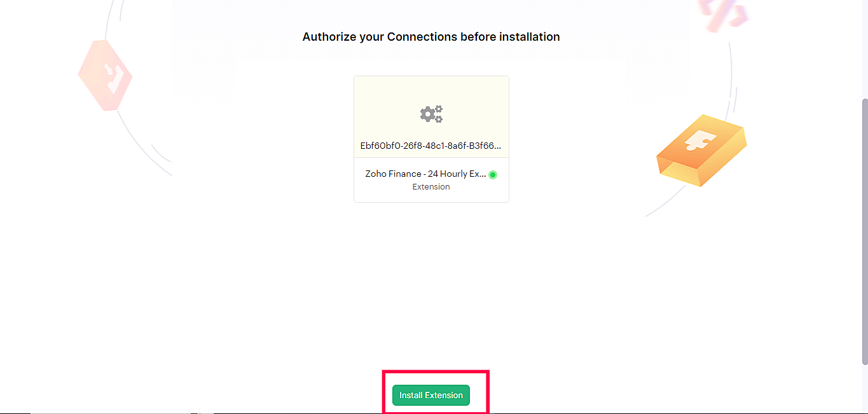This screenshot has width=868, height=414.
Task: Click the vertical scrollbar thumb
Action: (865, 232)
